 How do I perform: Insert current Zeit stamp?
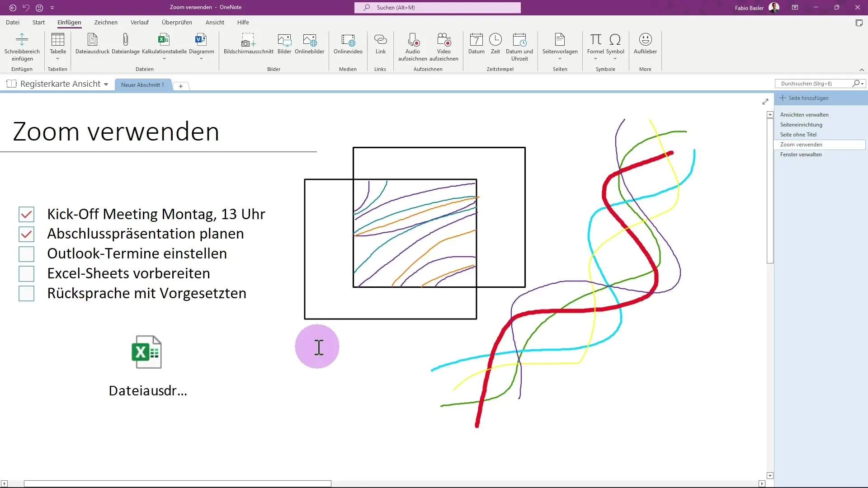495,40
